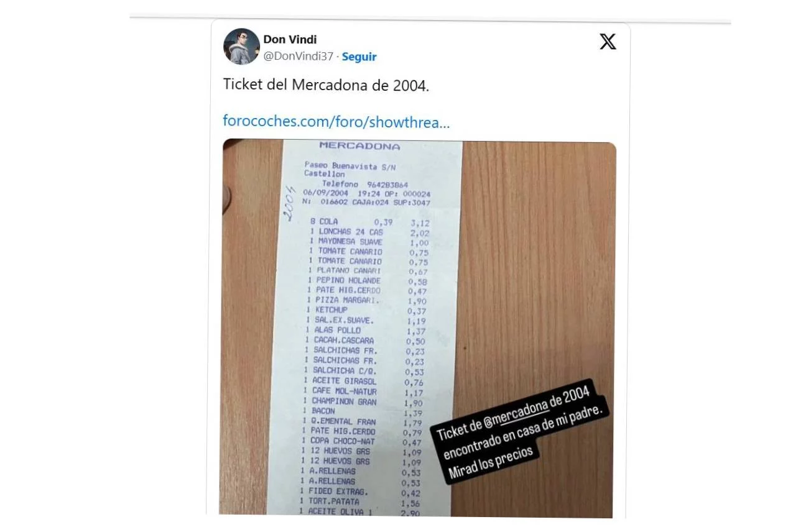
Task: Click the Seguir follow link
Action: coord(359,57)
